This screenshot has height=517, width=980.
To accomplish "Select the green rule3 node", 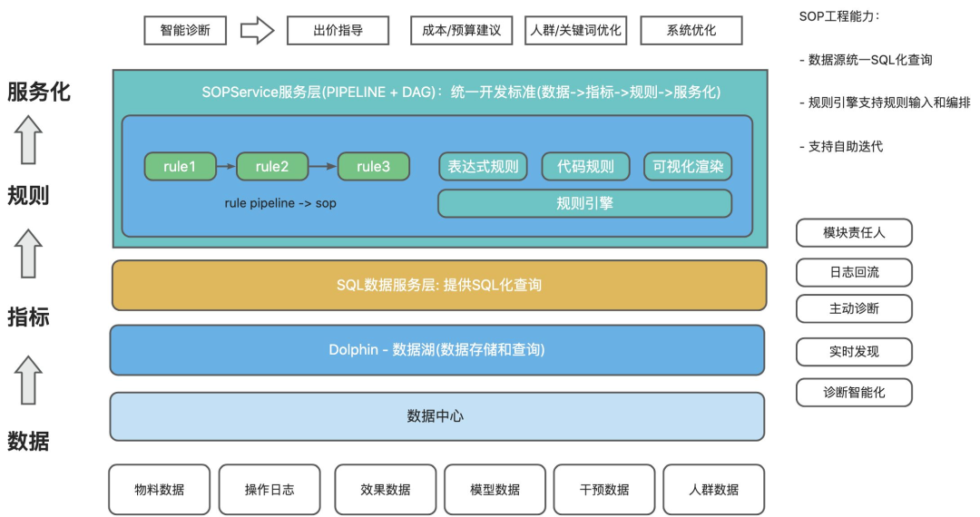I will click(x=374, y=167).
